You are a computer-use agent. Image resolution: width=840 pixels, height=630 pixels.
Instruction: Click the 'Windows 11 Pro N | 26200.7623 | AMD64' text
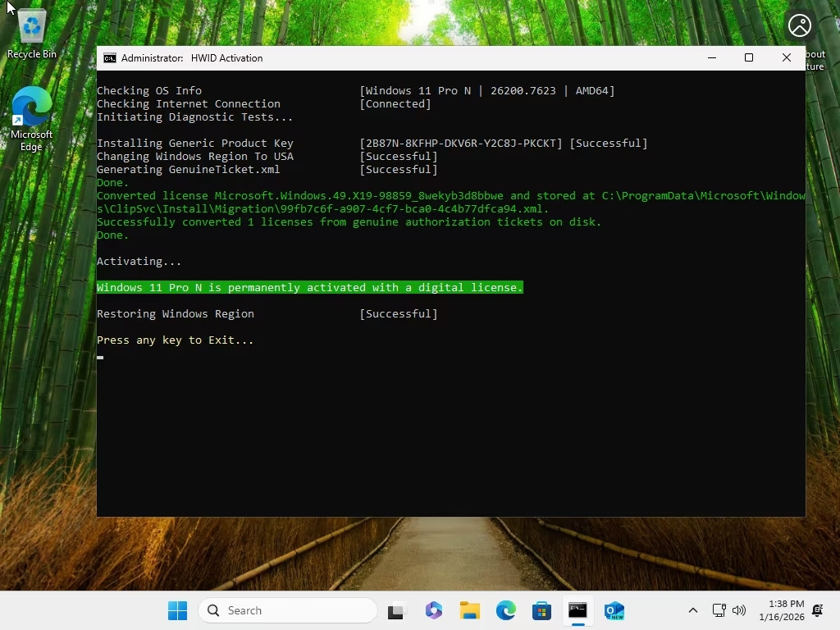coord(487,90)
